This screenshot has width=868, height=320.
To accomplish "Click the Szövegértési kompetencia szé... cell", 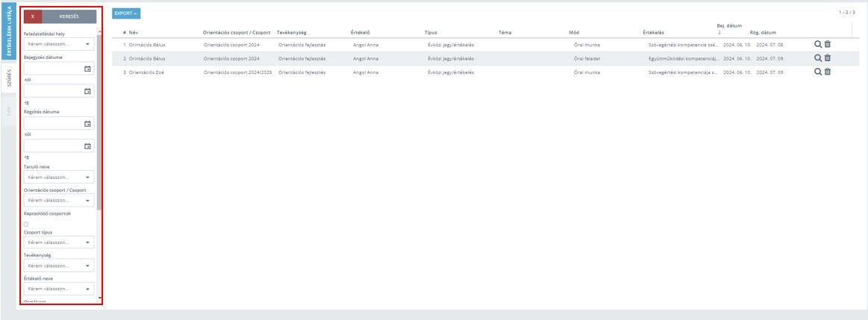I will [x=684, y=44].
